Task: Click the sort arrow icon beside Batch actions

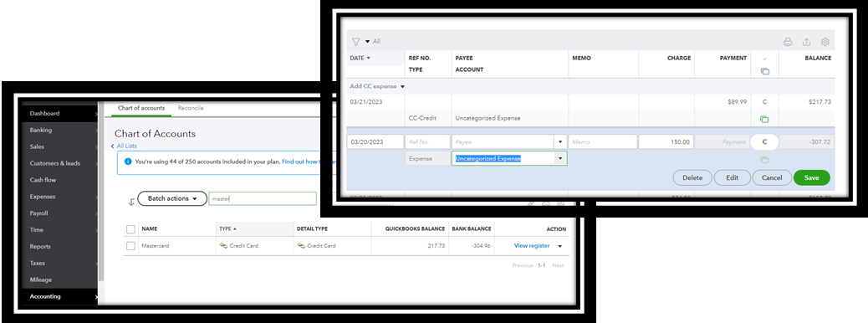Action: [131, 202]
